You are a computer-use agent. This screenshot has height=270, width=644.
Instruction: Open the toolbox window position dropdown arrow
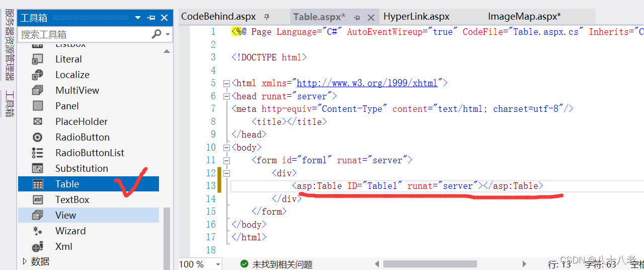[138, 18]
